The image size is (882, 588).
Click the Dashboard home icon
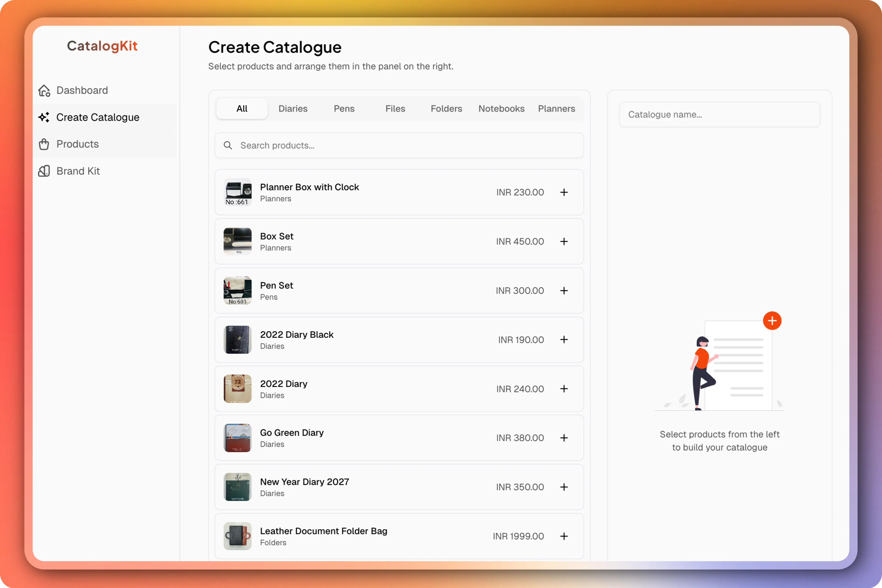(x=44, y=90)
